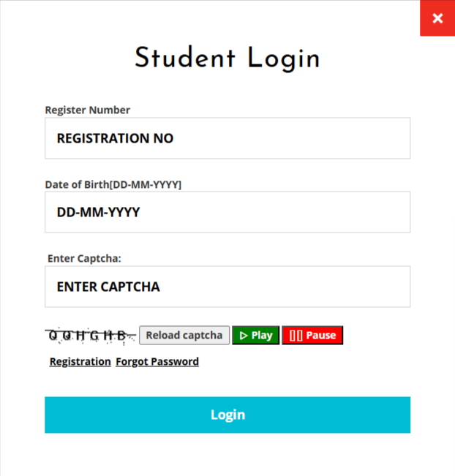Screen dimensions: 455x476
Task: Open the Registration link
Action: pos(80,361)
